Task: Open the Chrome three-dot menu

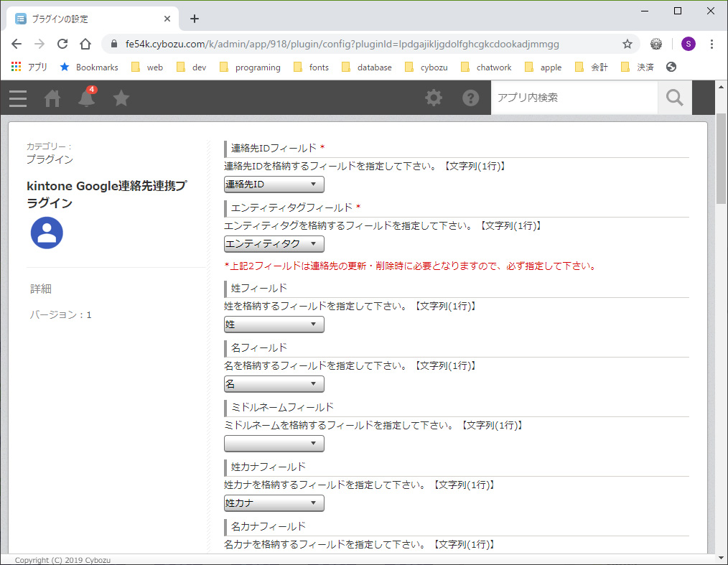Action: [711, 44]
